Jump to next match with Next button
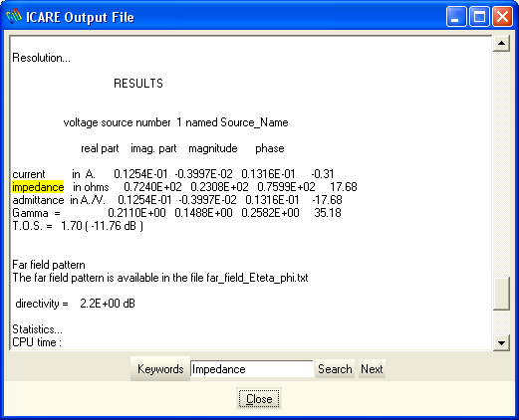The height and width of the screenshot is (420, 519). point(372,369)
